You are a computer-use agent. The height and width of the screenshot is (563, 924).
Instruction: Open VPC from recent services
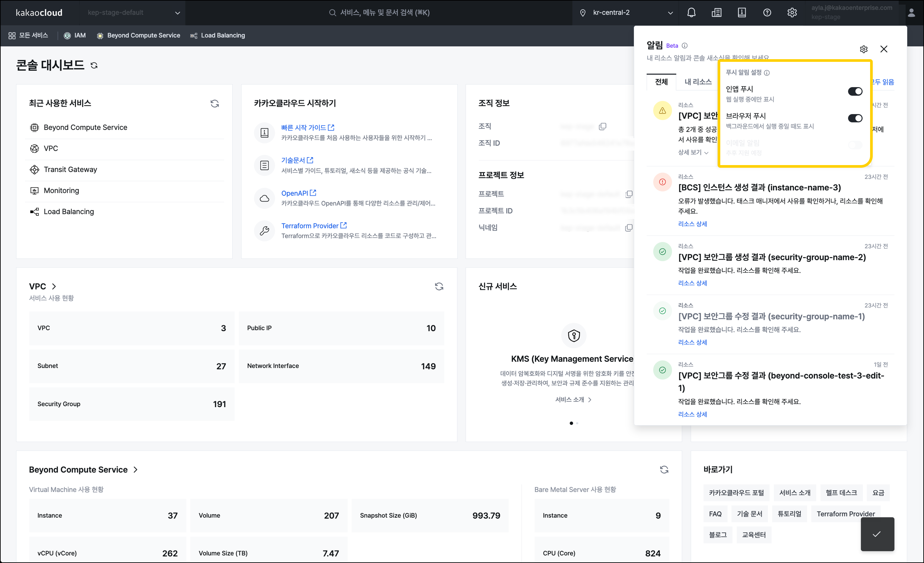point(125,149)
